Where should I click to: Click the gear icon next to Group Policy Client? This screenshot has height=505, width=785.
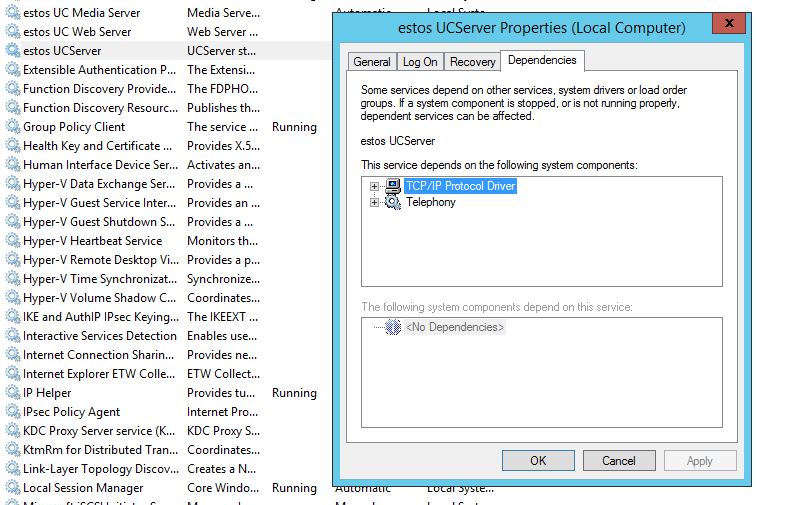click(x=12, y=127)
